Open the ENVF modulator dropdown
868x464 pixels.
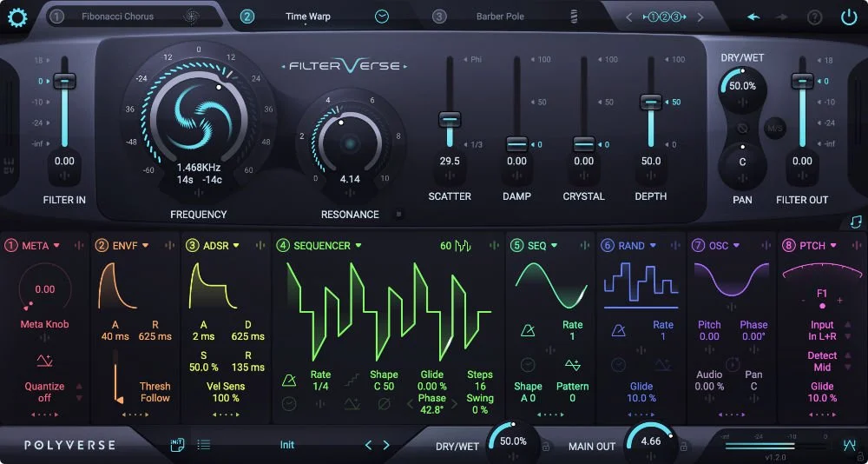click(x=146, y=246)
